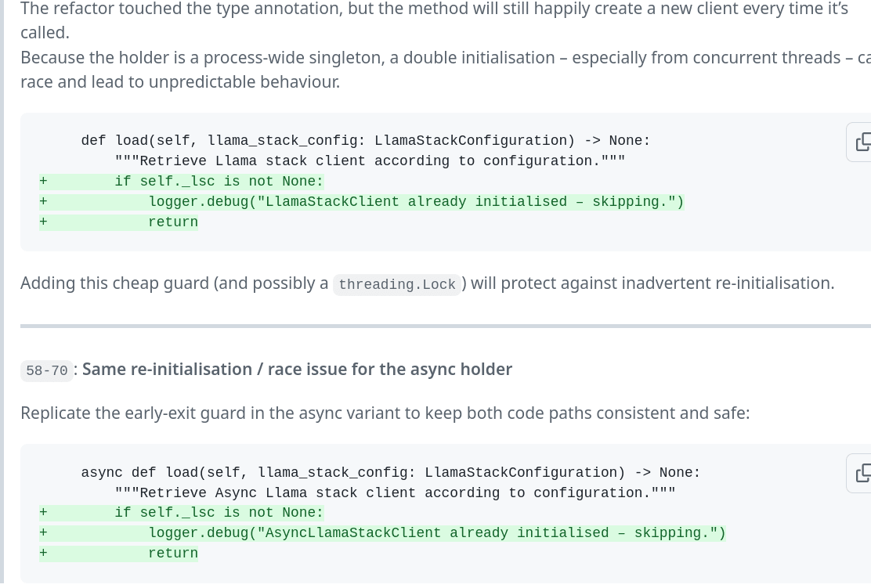Copy the synchronous load code snippet

pos(862,142)
